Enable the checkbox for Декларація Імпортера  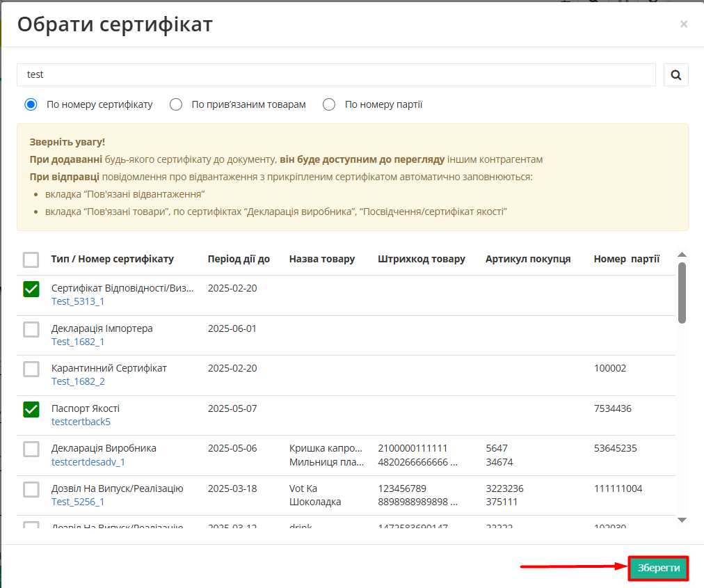(31, 329)
